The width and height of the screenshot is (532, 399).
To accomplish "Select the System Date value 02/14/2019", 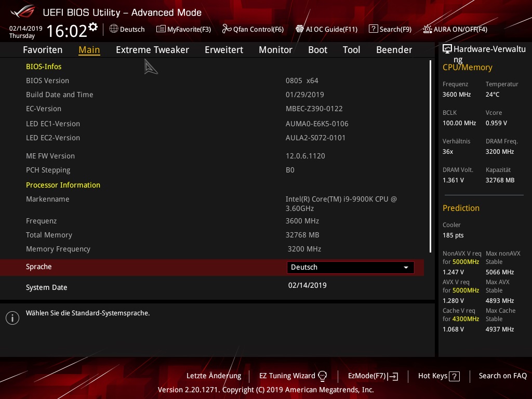I will pyautogui.click(x=308, y=285).
